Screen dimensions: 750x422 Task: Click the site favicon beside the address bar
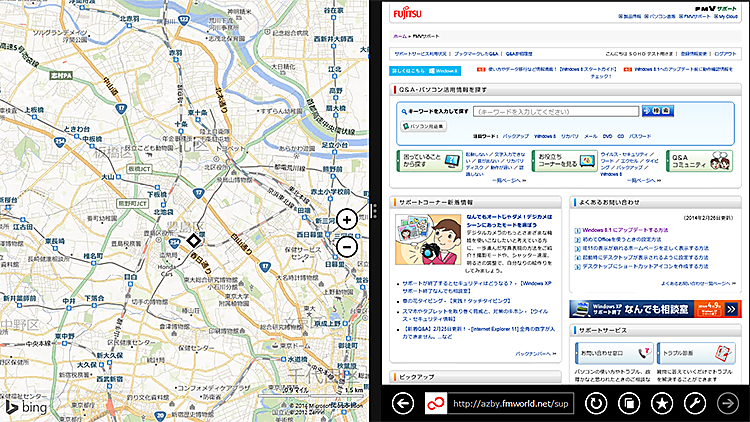pos(436,404)
